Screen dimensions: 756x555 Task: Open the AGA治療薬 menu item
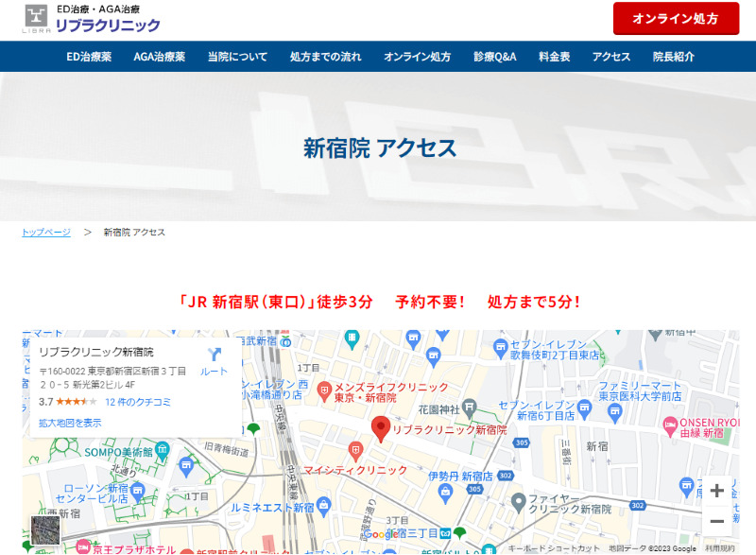point(160,57)
